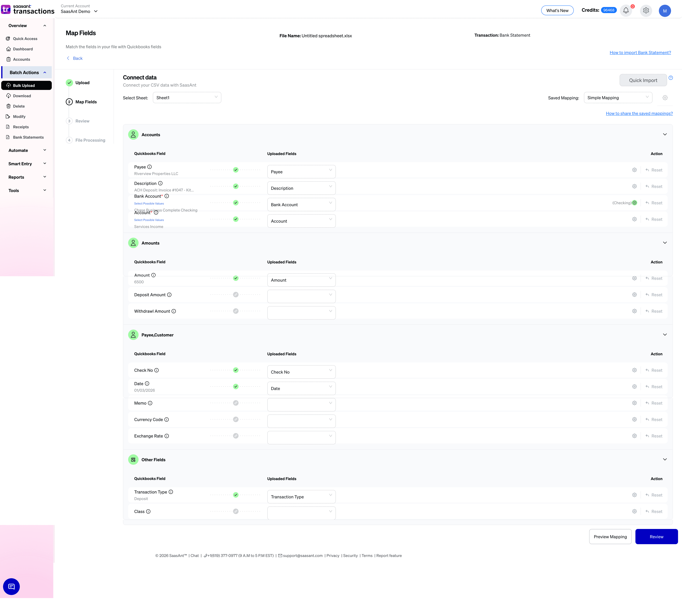Open the Select Sheet dropdown showing Sheet1

pyautogui.click(x=187, y=97)
